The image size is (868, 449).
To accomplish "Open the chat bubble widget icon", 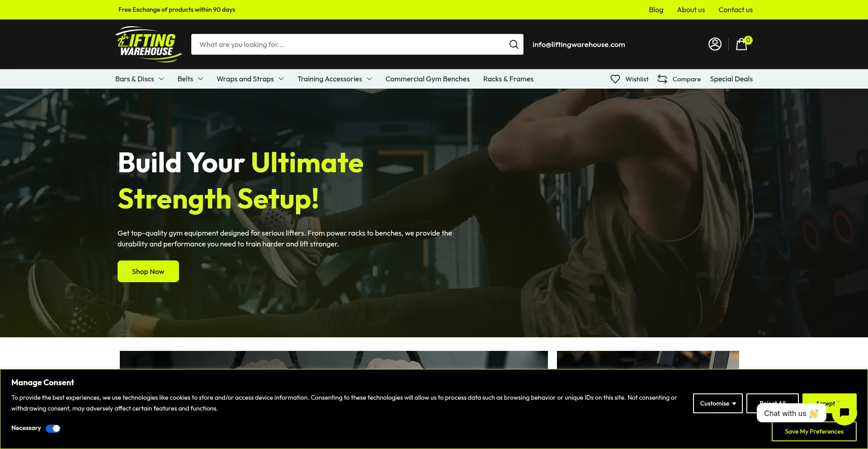I will 844,413.
